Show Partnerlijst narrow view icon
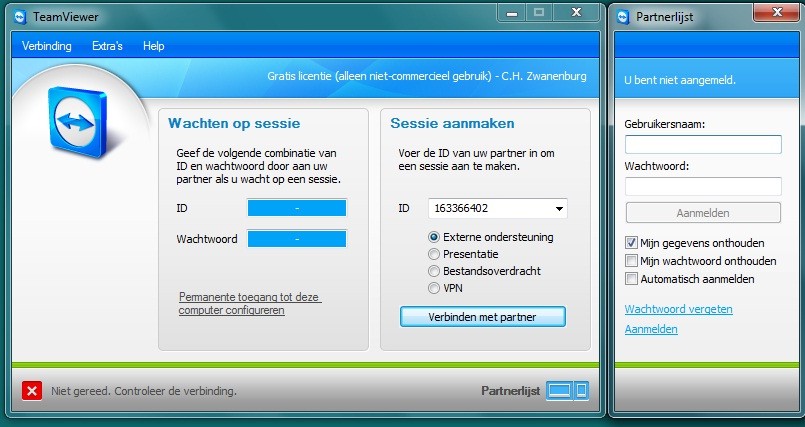Image resolution: width=805 pixels, height=427 pixels. [x=582, y=391]
